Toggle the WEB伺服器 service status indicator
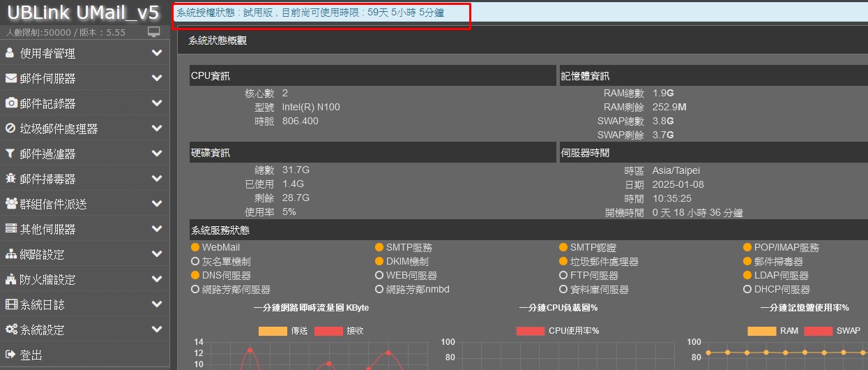 379,276
